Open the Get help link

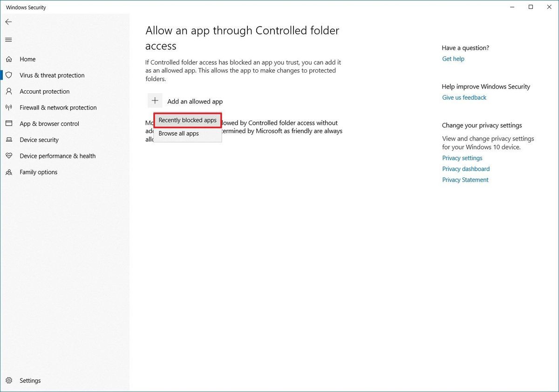point(453,59)
